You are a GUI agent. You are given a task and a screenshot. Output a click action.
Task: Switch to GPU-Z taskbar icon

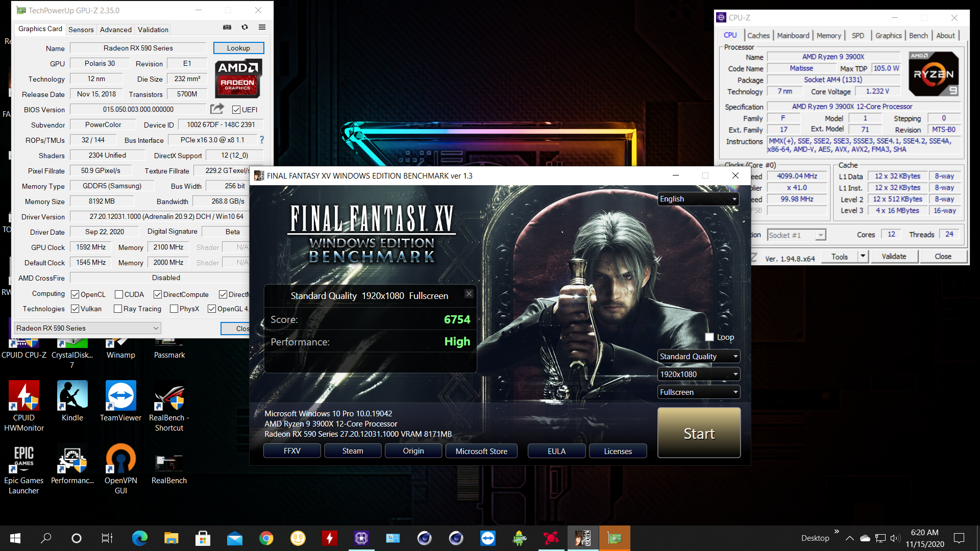(x=615, y=538)
